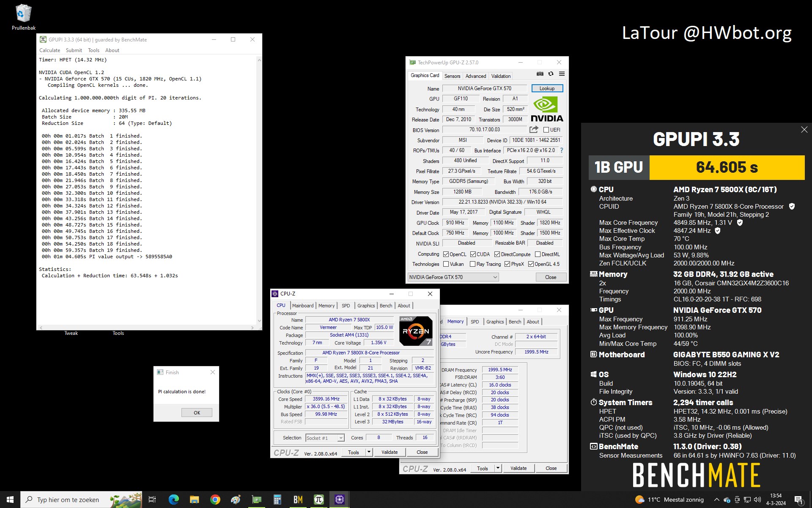Show hidden system tray icons
Viewport: 812px width, 508px height.
tap(716, 500)
